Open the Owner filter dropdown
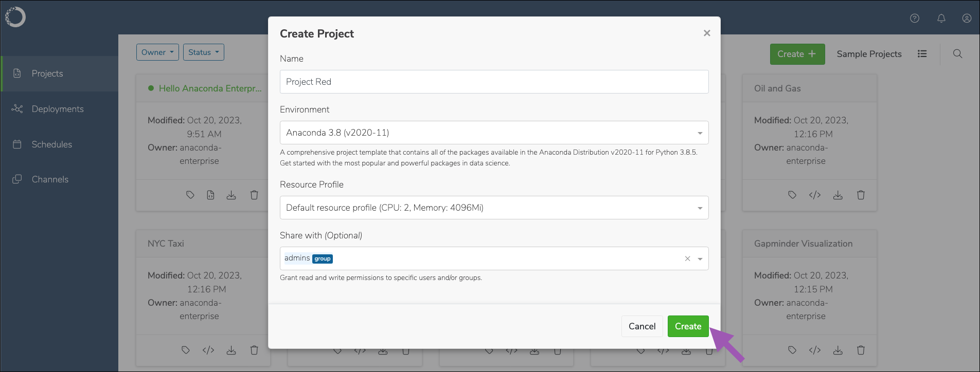The height and width of the screenshot is (372, 980). (x=157, y=52)
